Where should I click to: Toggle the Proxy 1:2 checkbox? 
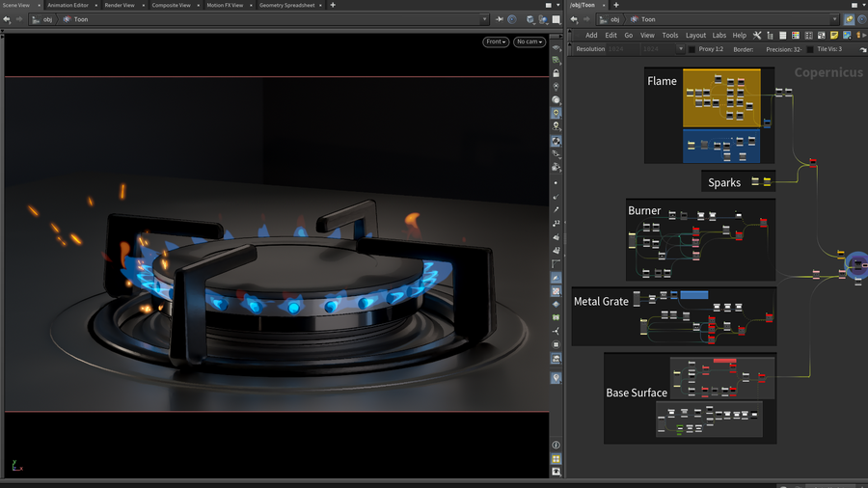(x=692, y=49)
